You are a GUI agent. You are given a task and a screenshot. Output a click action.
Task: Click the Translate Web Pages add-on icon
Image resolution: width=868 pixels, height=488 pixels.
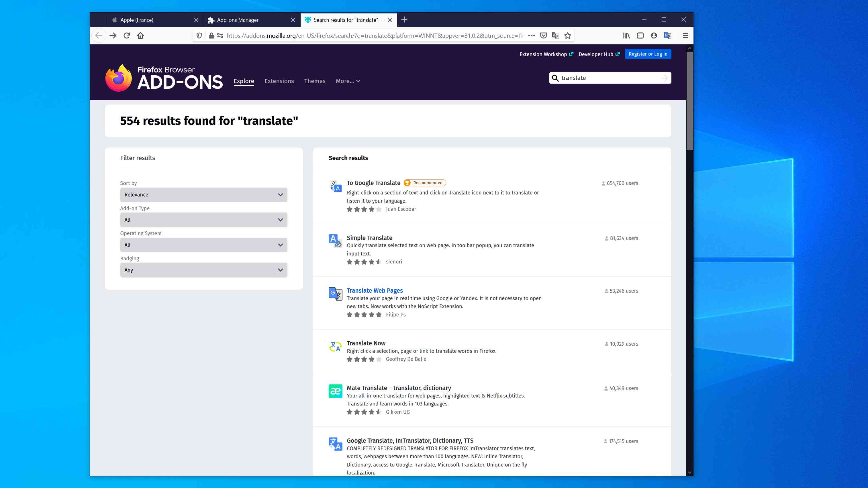[x=335, y=294]
